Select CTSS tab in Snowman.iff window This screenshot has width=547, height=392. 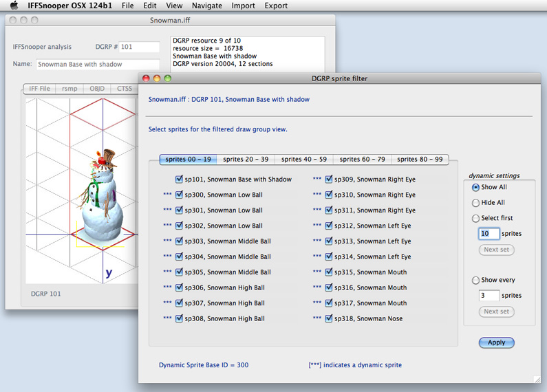click(x=125, y=89)
